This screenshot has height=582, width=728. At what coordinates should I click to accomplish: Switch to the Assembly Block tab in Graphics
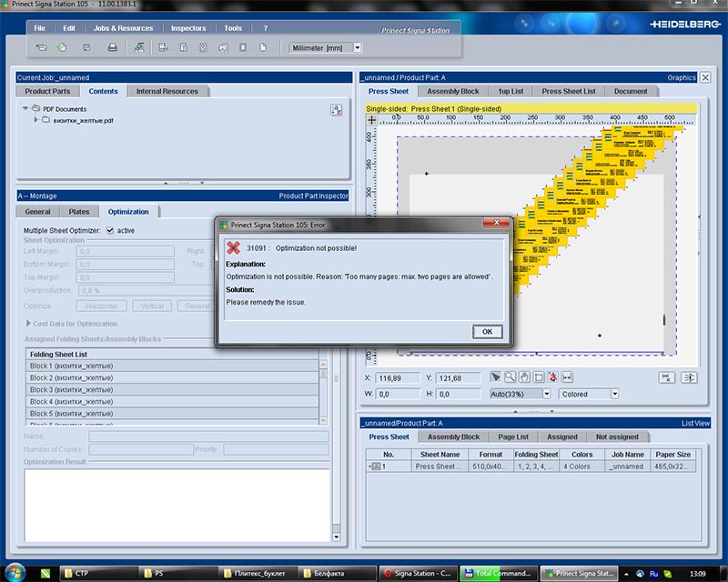[452, 91]
